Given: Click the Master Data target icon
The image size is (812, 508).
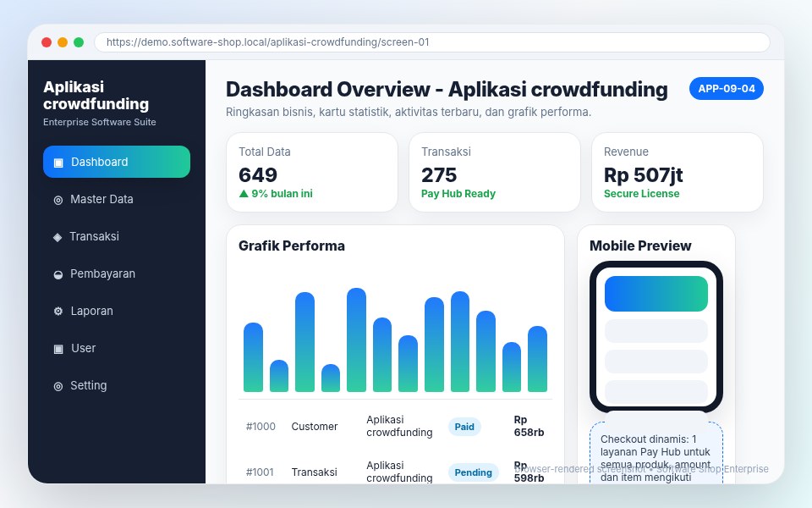Looking at the screenshot, I should coord(58,200).
